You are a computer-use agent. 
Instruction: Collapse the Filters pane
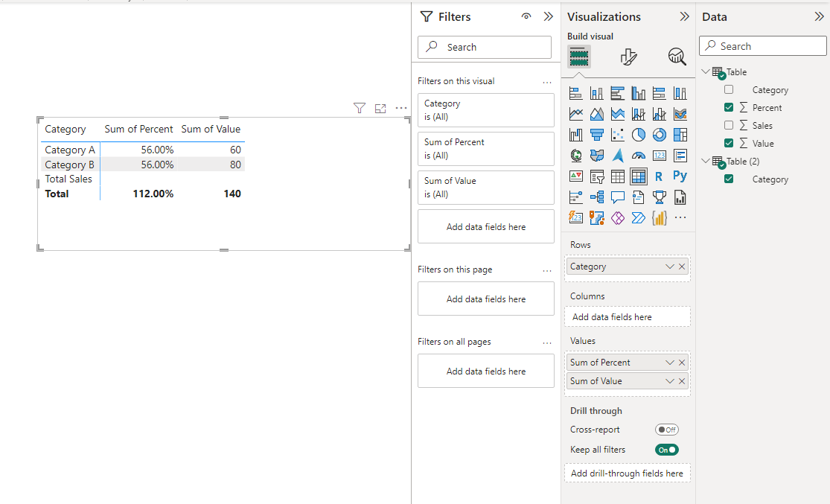[x=549, y=16]
